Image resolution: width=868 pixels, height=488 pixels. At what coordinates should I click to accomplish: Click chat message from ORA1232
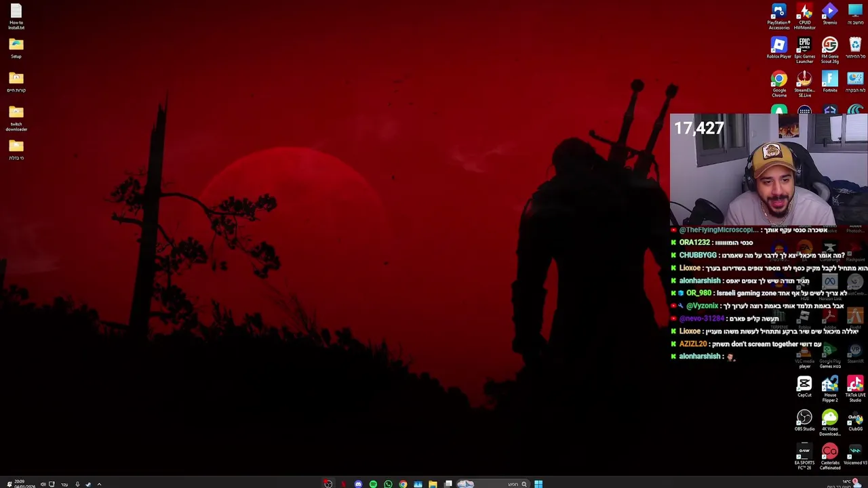[x=712, y=242]
